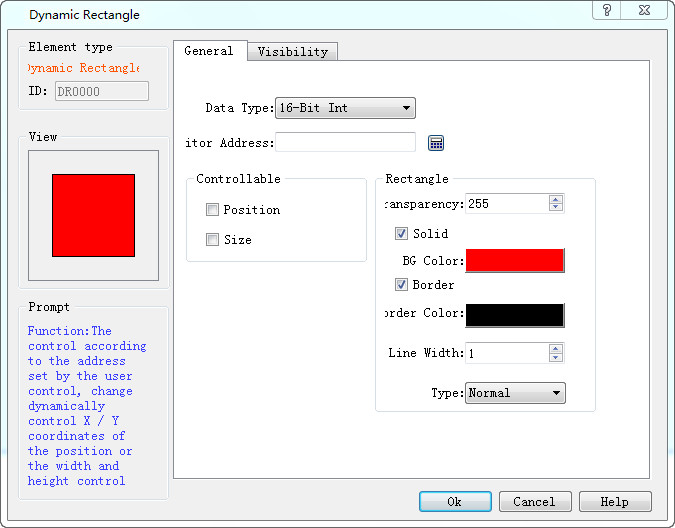The image size is (675, 528).
Task: Select the General tab
Action: pos(209,51)
